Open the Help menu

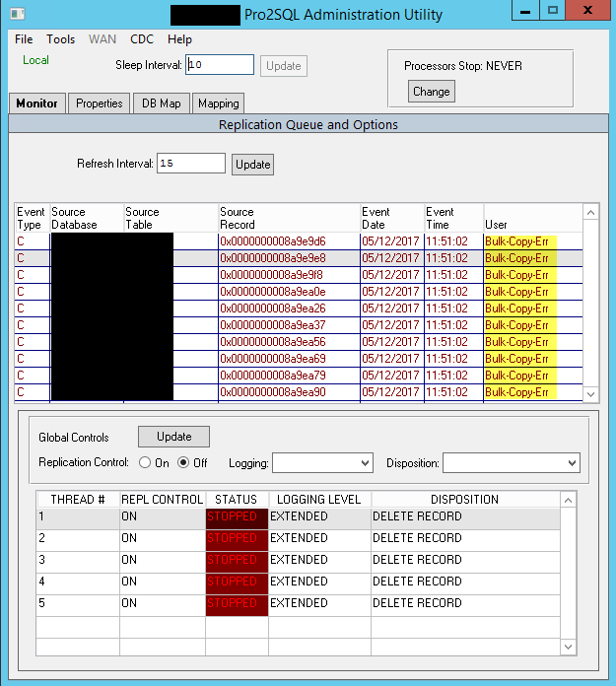(x=179, y=39)
